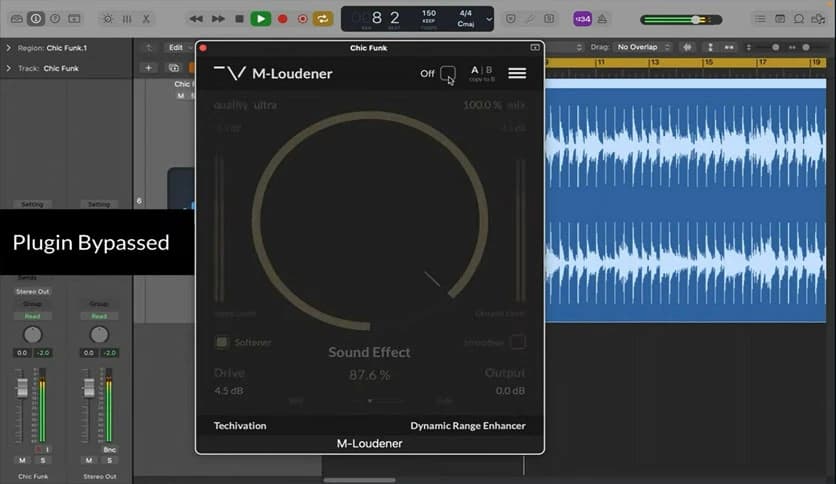The image size is (836, 484).
Task: Open the Drag No Overlap dropdown
Action: tap(642, 47)
